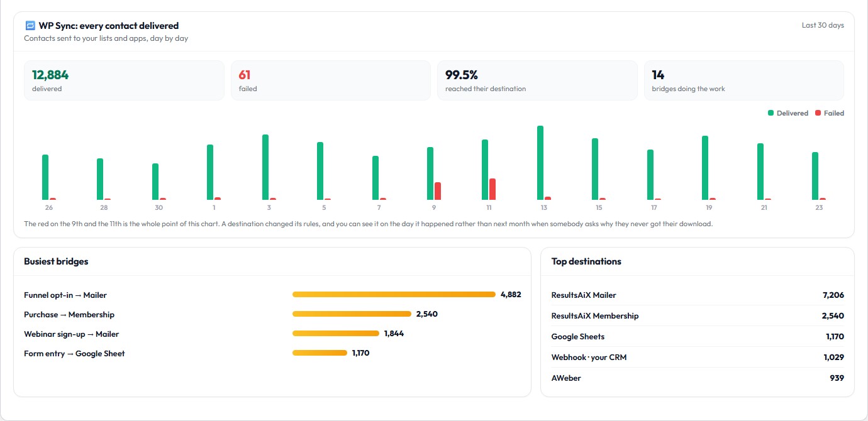
Task: Click the "Last 30 days" range label
Action: click(823, 26)
